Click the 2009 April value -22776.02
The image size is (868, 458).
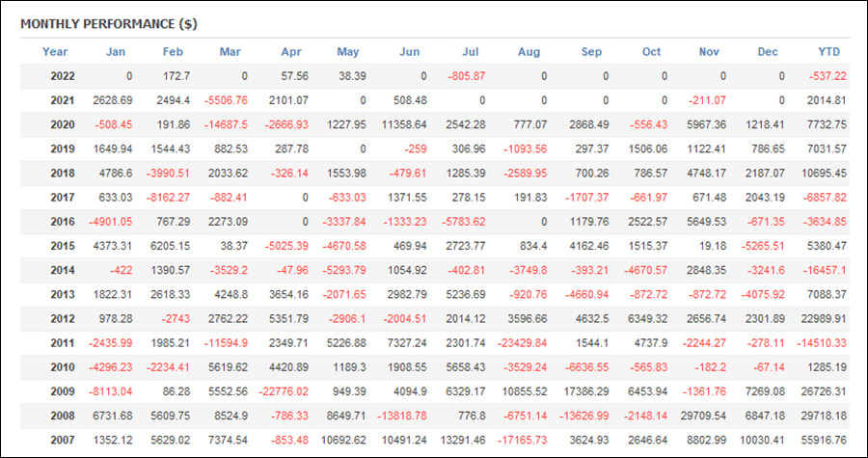point(283,391)
